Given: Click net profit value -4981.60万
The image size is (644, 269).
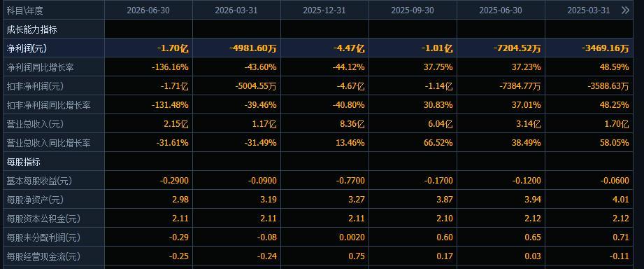Looking at the screenshot, I should click(252, 48).
